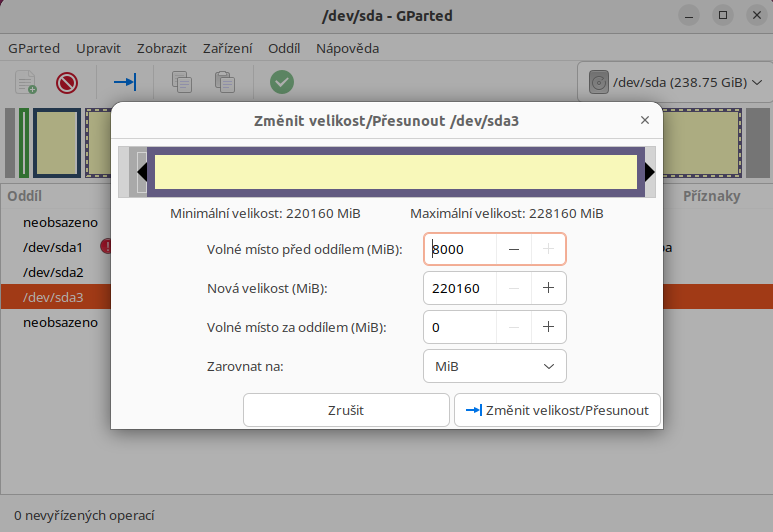Image resolution: width=773 pixels, height=532 pixels.
Task: Click the red delete partition icon
Action: point(67,82)
